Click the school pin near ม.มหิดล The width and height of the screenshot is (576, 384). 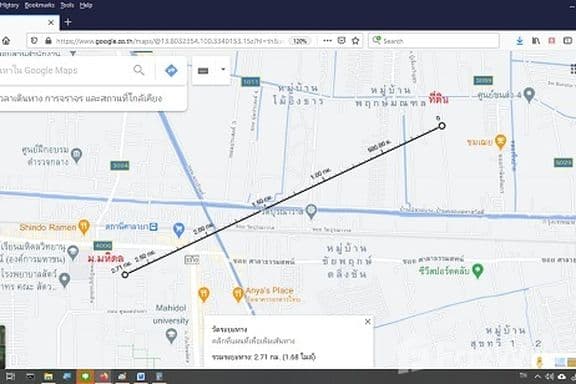73,252
